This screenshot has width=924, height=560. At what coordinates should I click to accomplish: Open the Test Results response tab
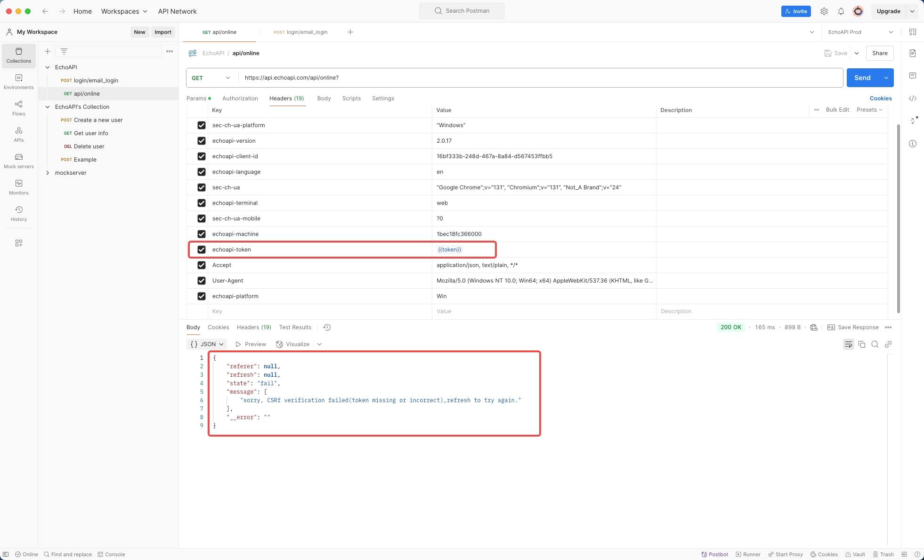pyautogui.click(x=295, y=327)
